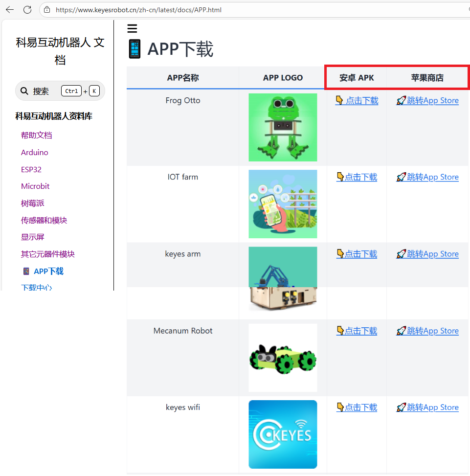The width and height of the screenshot is (470, 476).
Task: Toggle the sidebar with the hamburger menu icon
Action: 132,28
